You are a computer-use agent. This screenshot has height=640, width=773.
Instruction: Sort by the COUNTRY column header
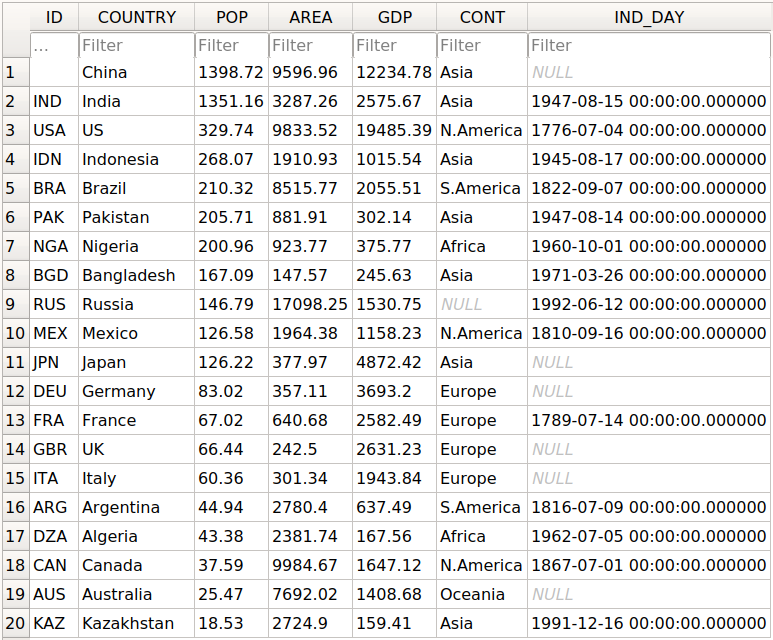[x=137, y=17]
